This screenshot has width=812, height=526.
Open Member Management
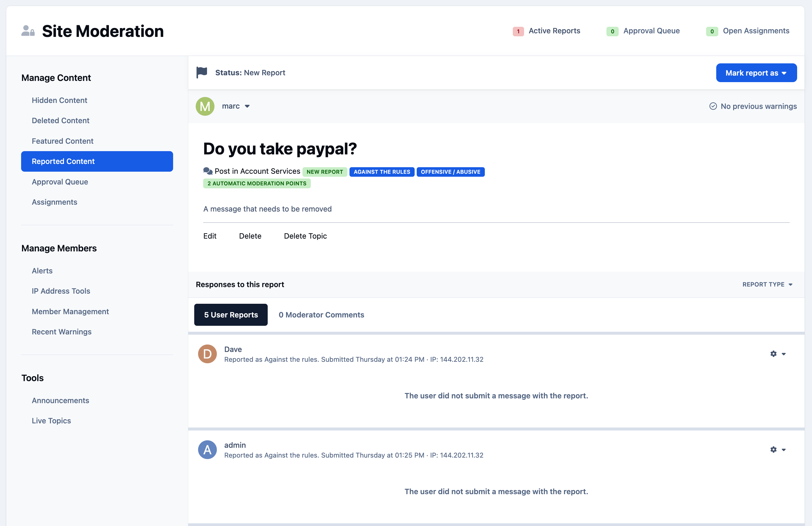pos(70,311)
